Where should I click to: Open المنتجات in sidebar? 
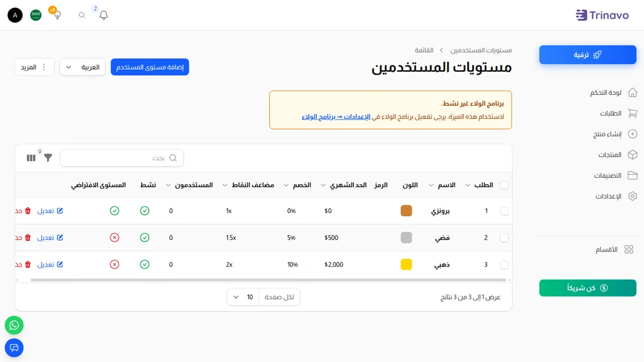pyautogui.click(x=618, y=155)
